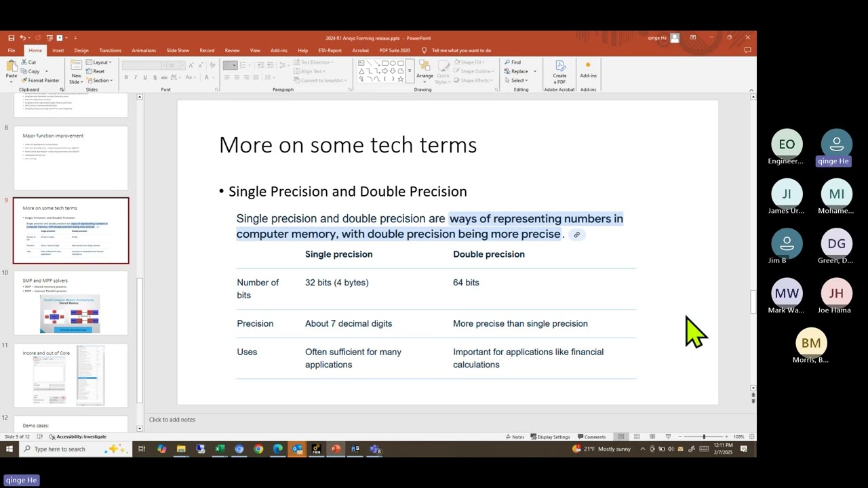Click the New Slide icon

[76, 66]
